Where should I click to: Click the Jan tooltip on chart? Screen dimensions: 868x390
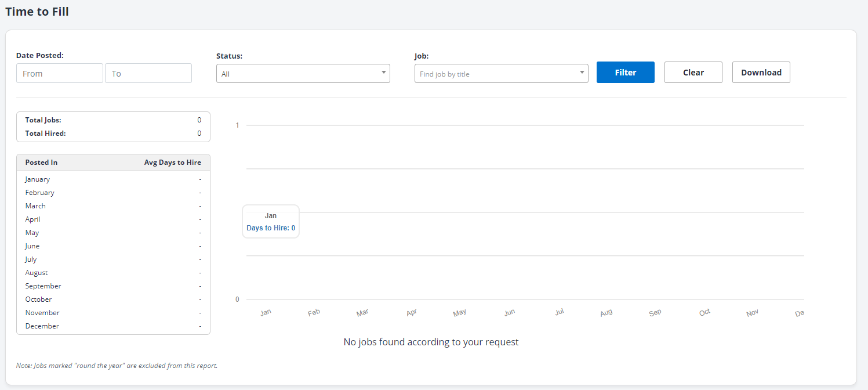(271, 222)
